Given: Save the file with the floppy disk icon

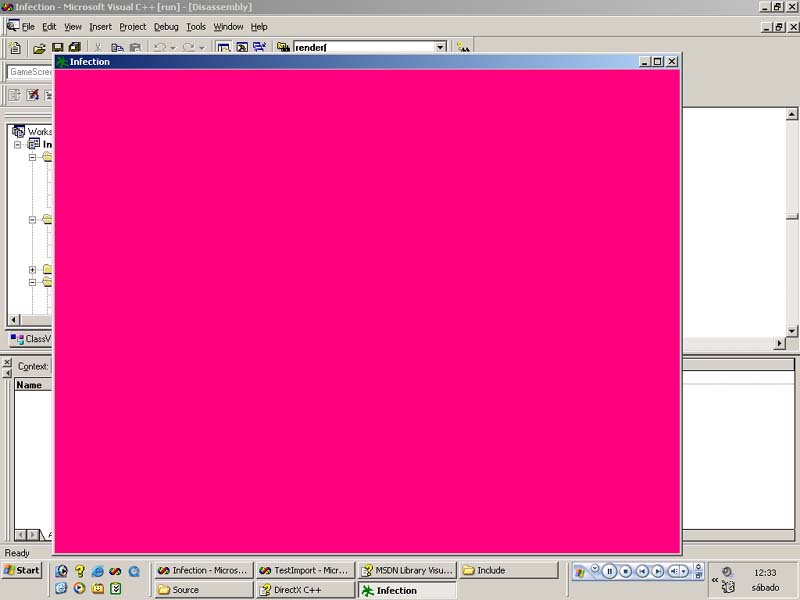Looking at the screenshot, I should 57,48.
